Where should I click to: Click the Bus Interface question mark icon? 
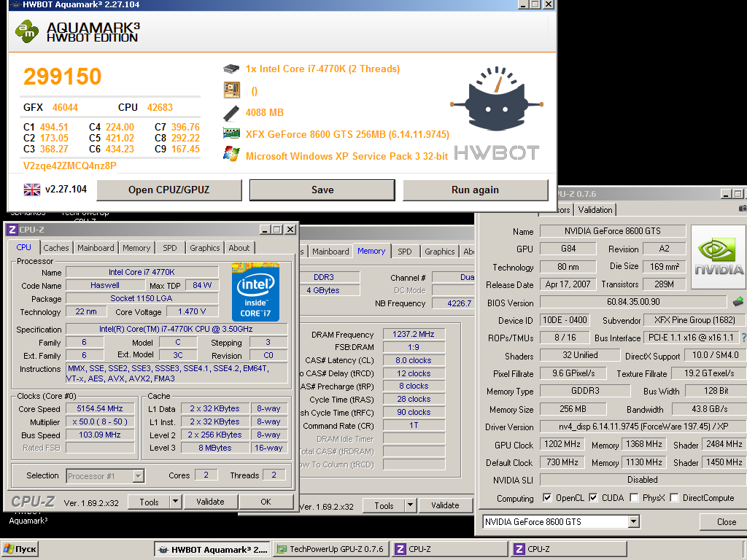(743, 337)
